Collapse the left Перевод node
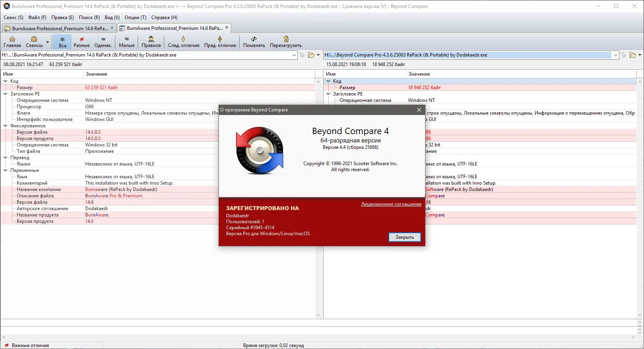644x349 pixels. (x=6, y=158)
